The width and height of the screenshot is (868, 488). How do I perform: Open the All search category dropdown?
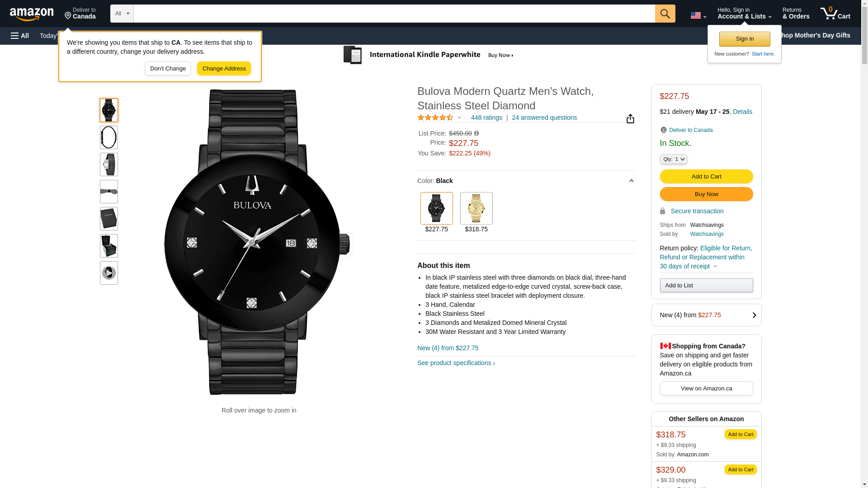point(122,14)
